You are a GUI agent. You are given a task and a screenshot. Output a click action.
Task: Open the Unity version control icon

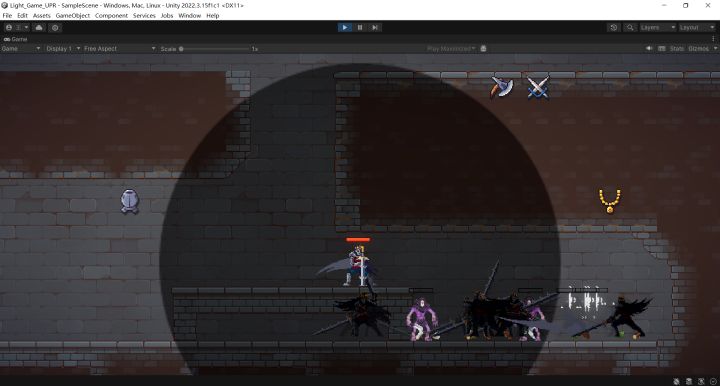[x=55, y=28]
